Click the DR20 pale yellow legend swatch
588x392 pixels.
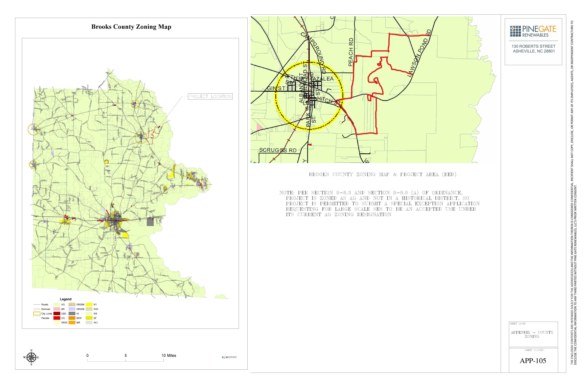point(57,323)
